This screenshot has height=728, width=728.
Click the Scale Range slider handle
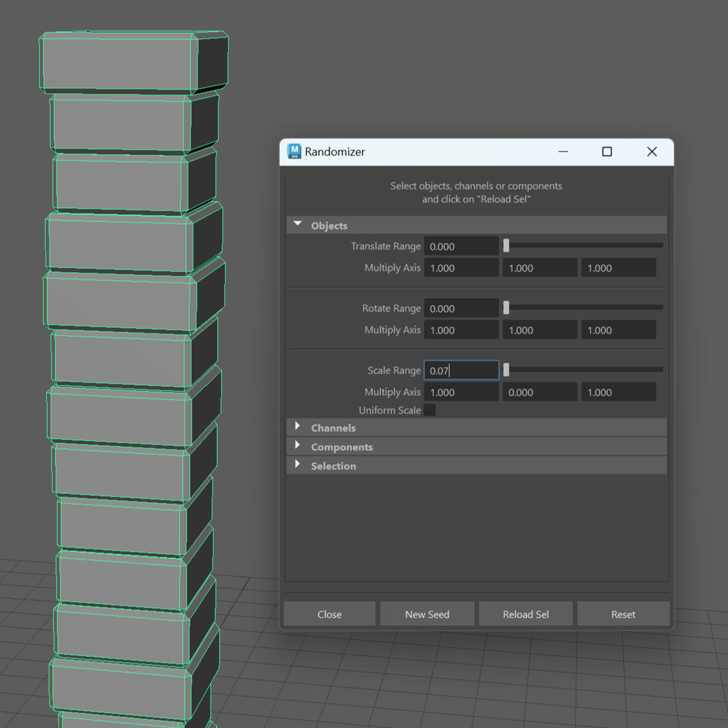(x=506, y=370)
